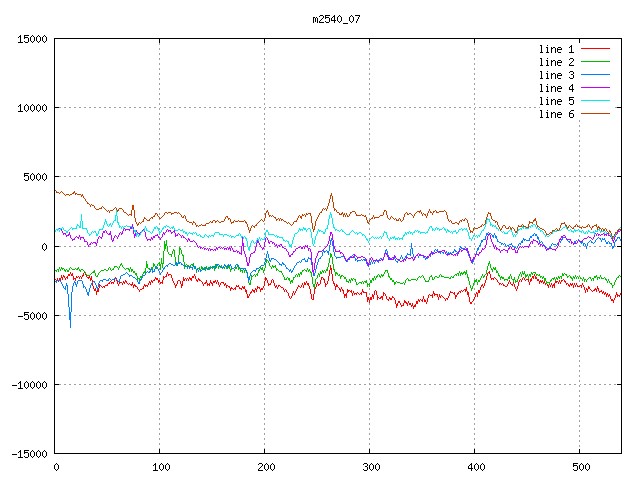640x480 pixels.
Task: Click the line sample beside "line 3"
Action: [595, 75]
